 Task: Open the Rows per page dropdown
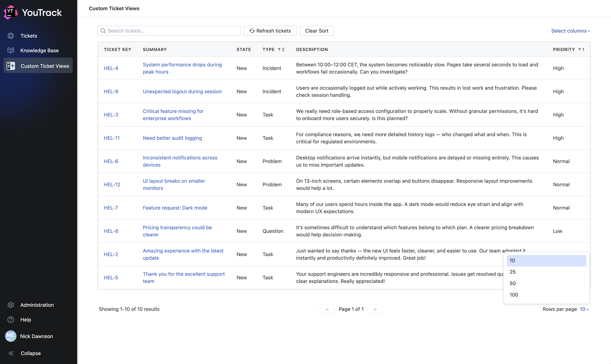coord(584,309)
